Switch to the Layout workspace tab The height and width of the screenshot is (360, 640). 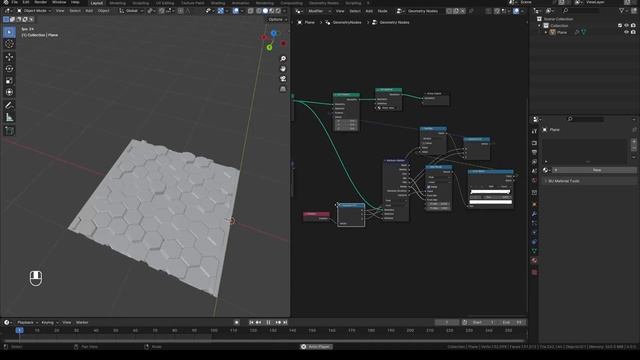[x=97, y=3]
